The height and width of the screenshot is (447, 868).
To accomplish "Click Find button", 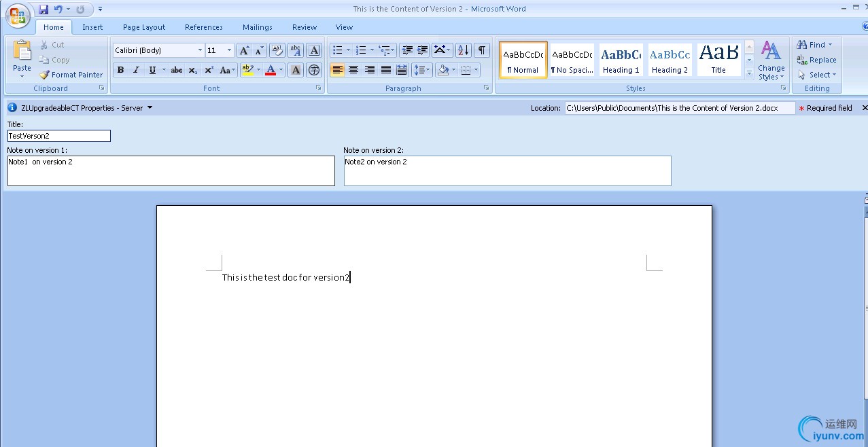I will click(816, 45).
